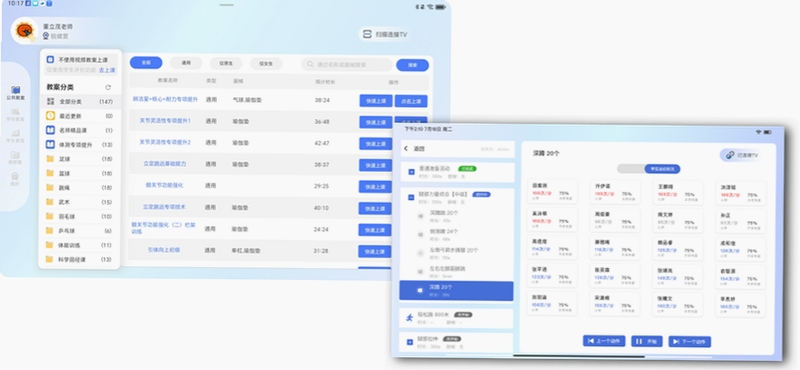Open the 足球 folder category
This screenshot has height=370, width=800.
[80, 159]
